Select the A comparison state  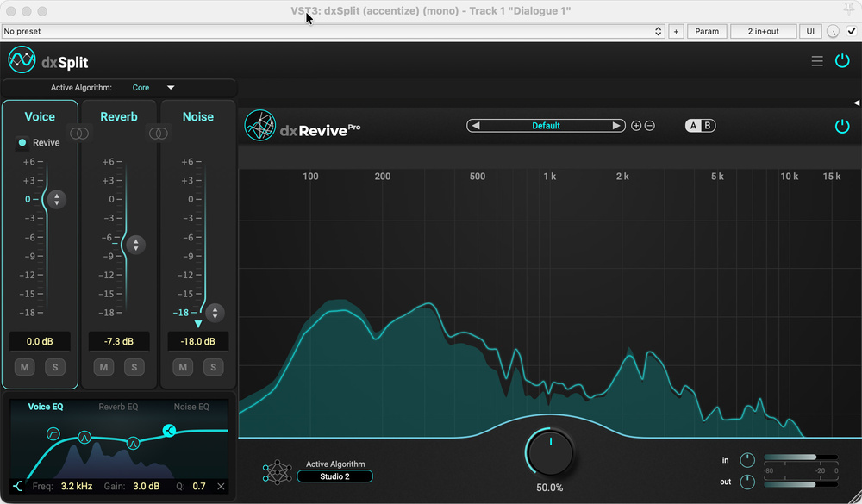point(693,126)
